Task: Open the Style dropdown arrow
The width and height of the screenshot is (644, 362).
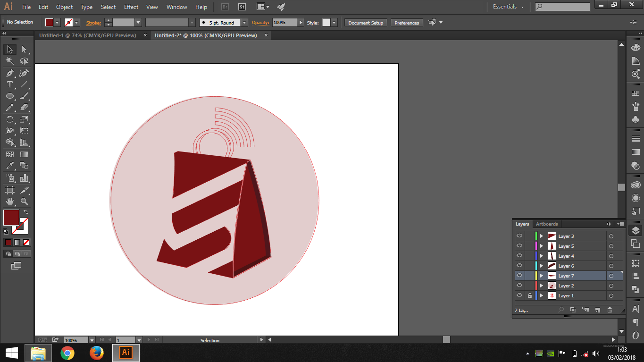Action: pos(334,23)
